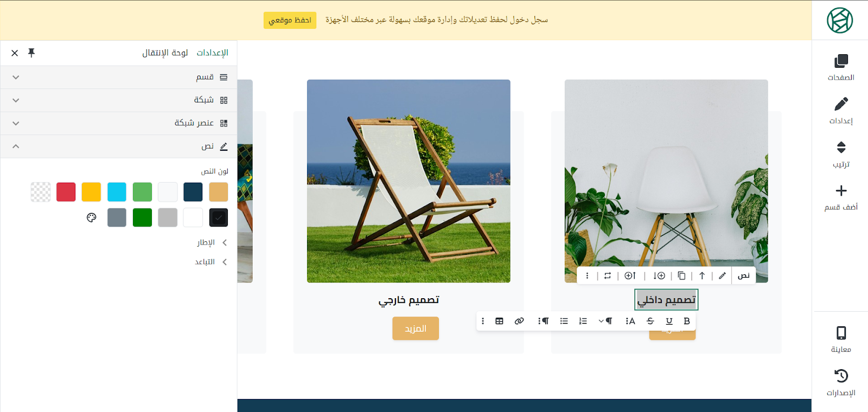This screenshot has height=412, width=868.
Task: Expand the شبكة grid settings
Action: pyautogui.click(x=119, y=100)
